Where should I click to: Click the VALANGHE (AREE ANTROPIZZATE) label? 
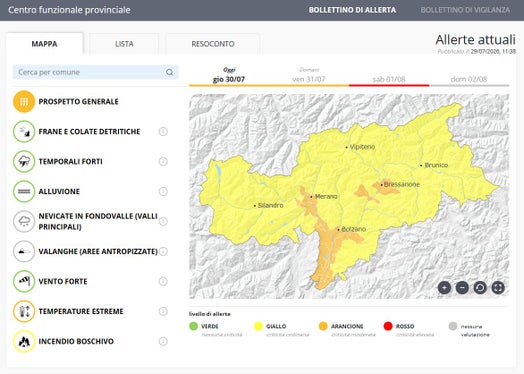(98, 251)
